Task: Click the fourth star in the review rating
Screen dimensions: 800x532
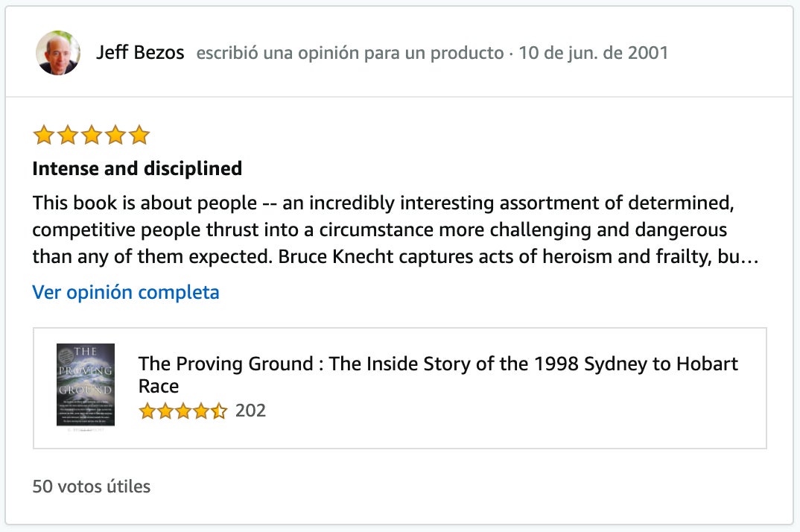Action: (115, 135)
